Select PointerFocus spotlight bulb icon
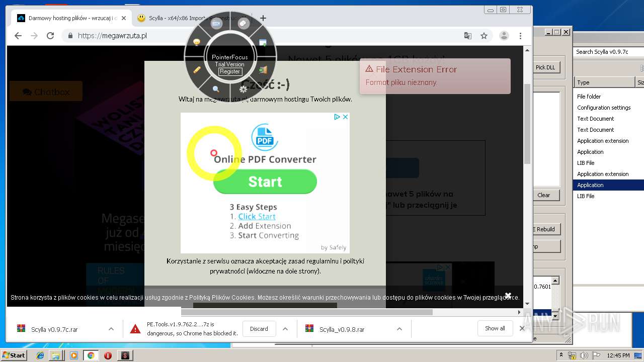This screenshot has height=362, width=644. pyautogui.click(x=197, y=42)
